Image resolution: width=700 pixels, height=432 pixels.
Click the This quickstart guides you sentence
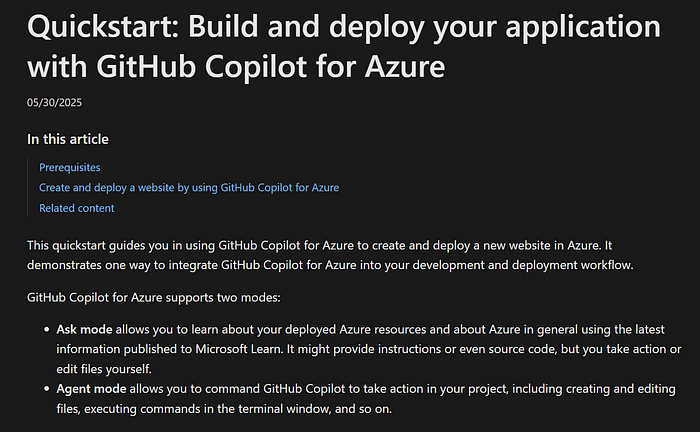(330, 255)
